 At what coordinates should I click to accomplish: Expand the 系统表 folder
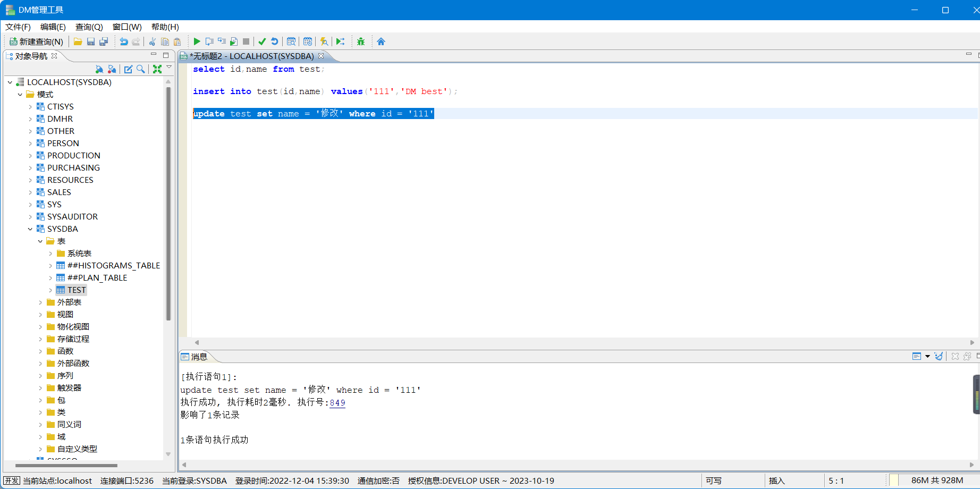pos(50,253)
